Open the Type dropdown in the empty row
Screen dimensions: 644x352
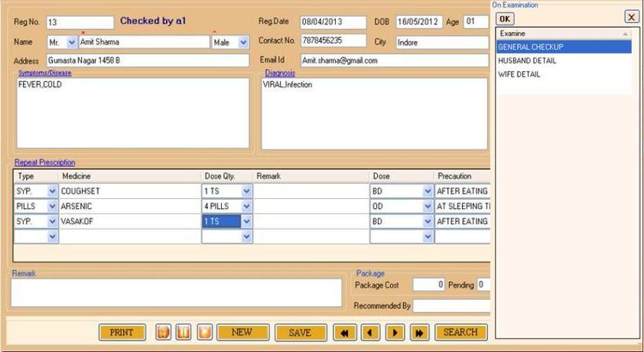(x=52, y=236)
